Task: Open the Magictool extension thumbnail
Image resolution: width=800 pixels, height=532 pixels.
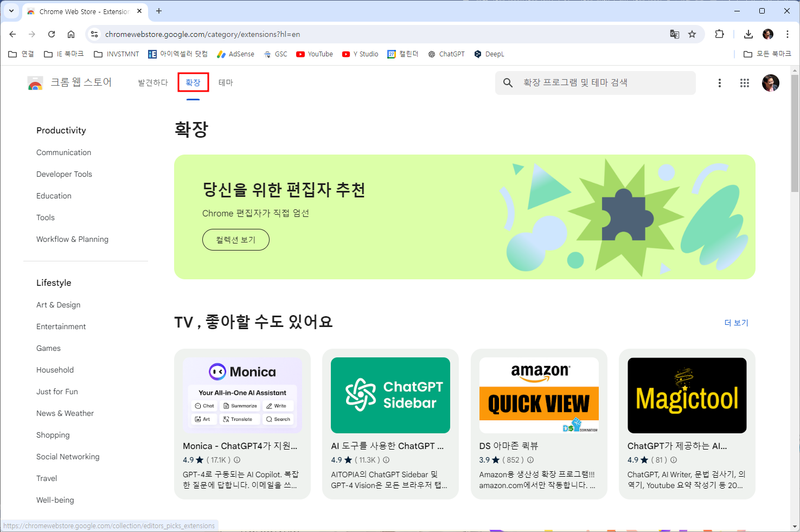Action: (x=687, y=395)
